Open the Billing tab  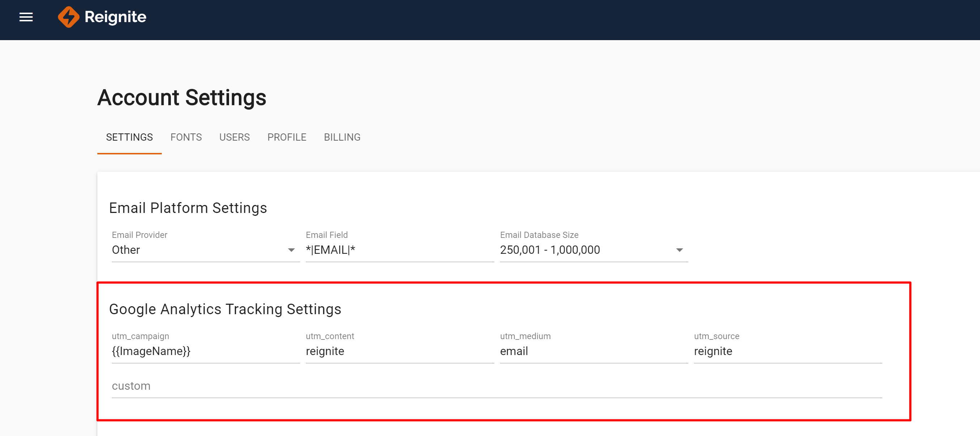tap(342, 137)
